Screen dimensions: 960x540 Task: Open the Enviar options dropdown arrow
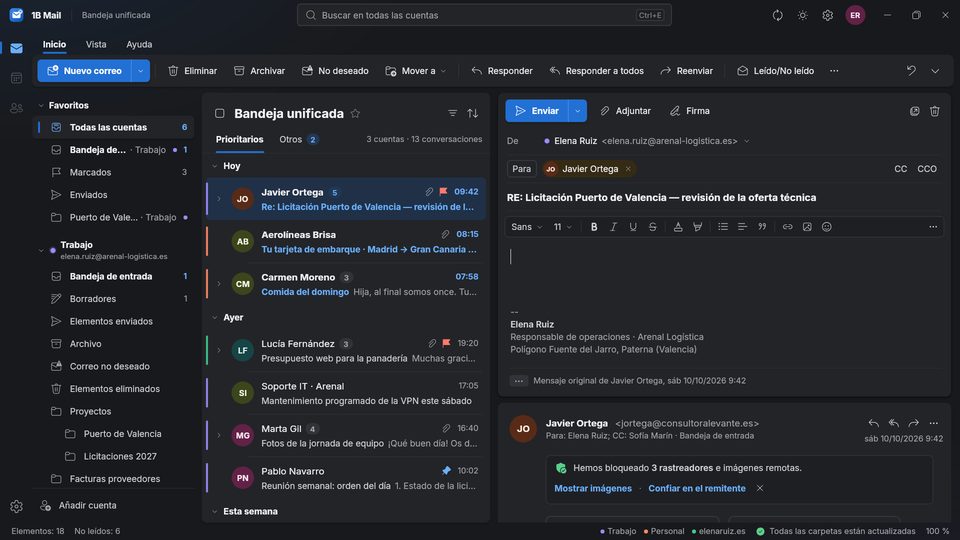(x=577, y=111)
